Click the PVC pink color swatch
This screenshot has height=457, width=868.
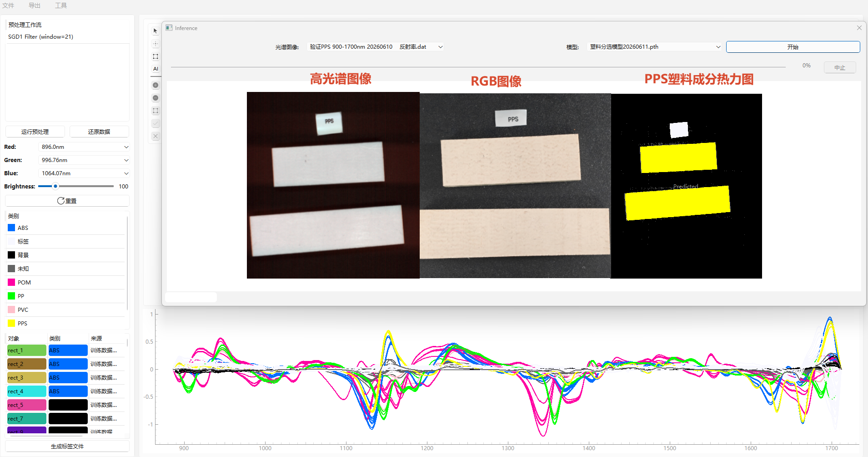point(11,310)
